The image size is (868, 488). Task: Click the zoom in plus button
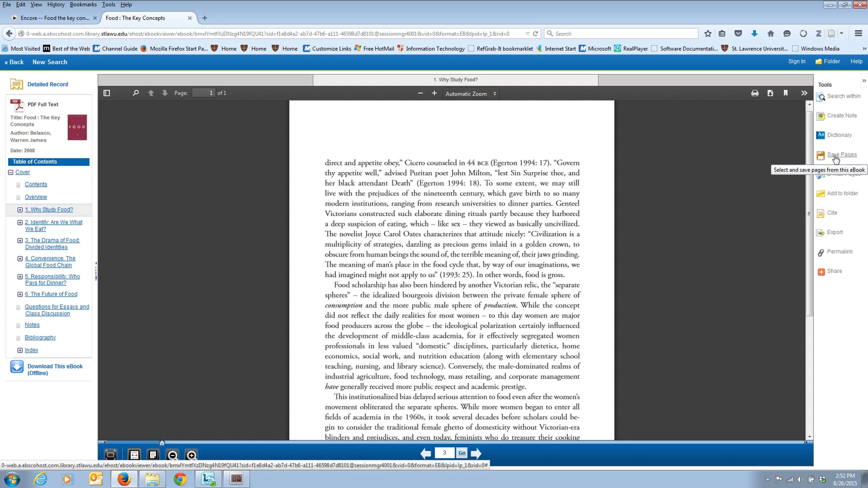point(434,93)
